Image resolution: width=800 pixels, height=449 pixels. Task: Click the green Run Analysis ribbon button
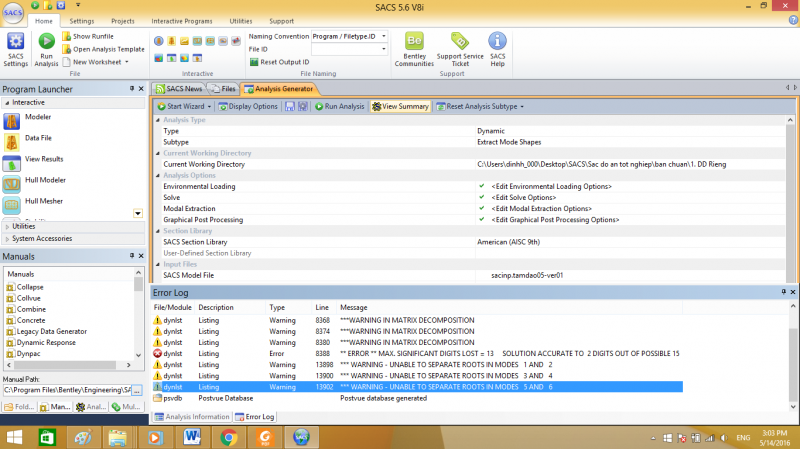(46, 49)
